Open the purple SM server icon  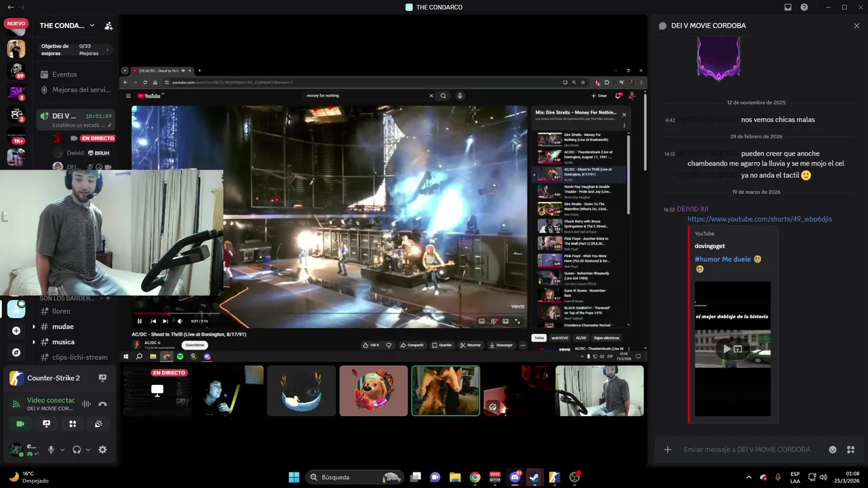coord(16,92)
